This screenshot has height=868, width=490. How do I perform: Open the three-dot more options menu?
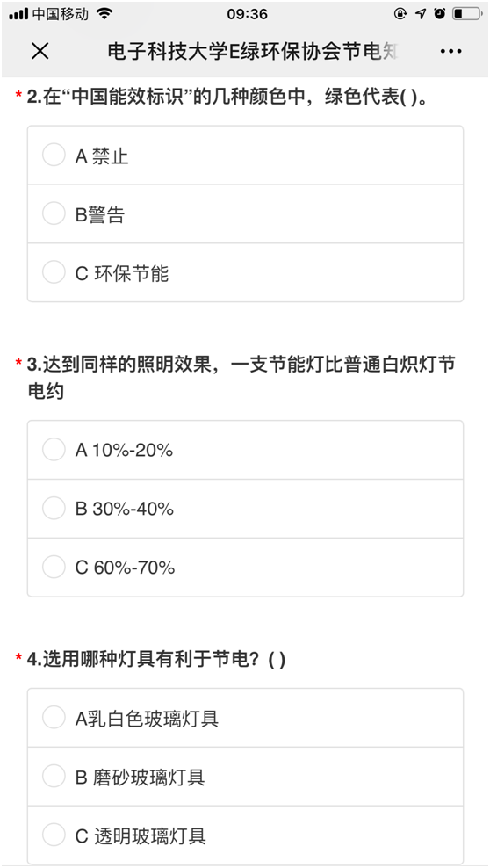[x=450, y=52]
